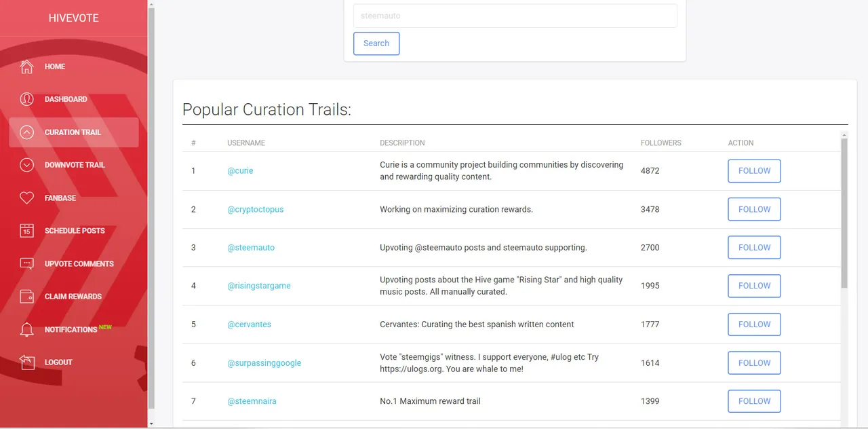Click the 3478 followers count
This screenshot has width=868, height=429.
pyautogui.click(x=650, y=209)
